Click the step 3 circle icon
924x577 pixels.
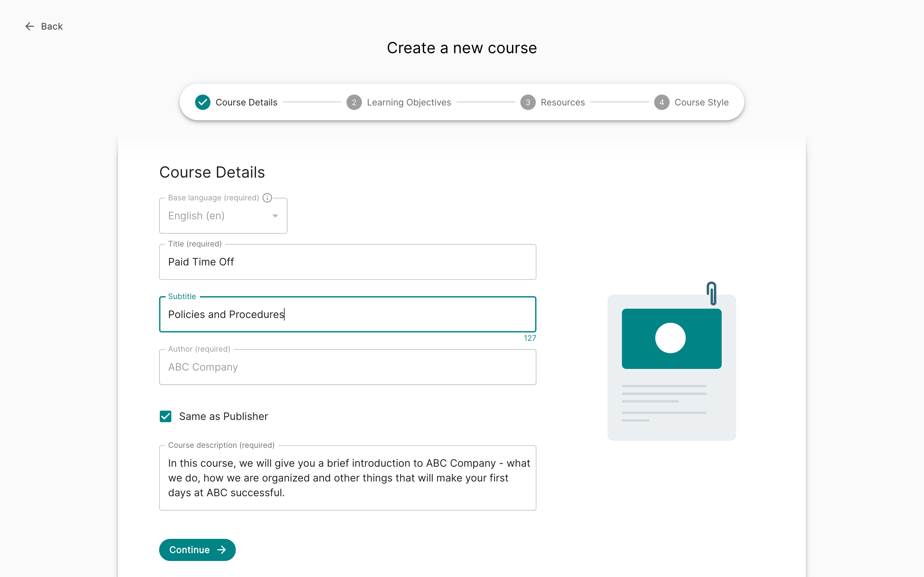pyautogui.click(x=528, y=102)
